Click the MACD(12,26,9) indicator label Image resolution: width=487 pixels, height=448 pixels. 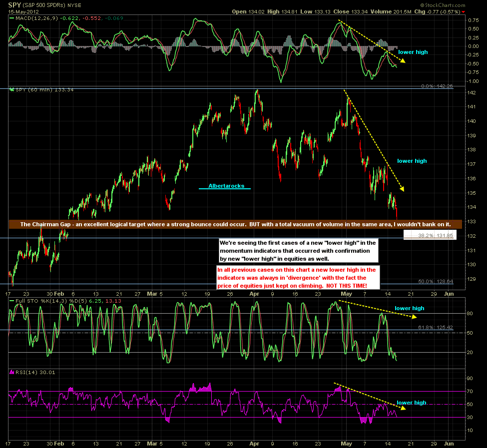[x=36, y=18]
